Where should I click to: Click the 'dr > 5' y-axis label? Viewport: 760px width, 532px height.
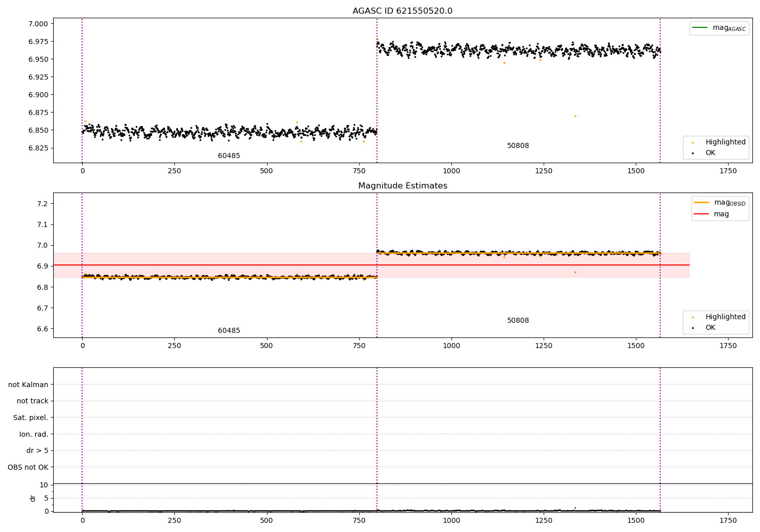point(37,451)
